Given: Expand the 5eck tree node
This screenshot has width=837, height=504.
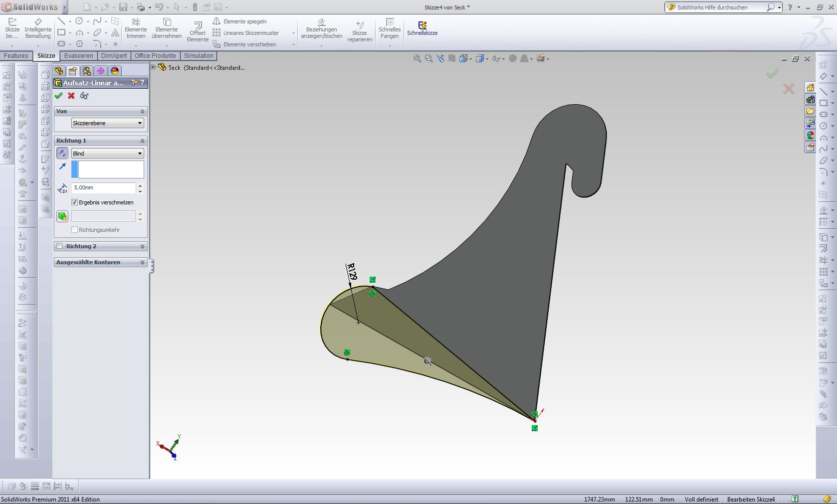Looking at the screenshot, I should [x=154, y=67].
